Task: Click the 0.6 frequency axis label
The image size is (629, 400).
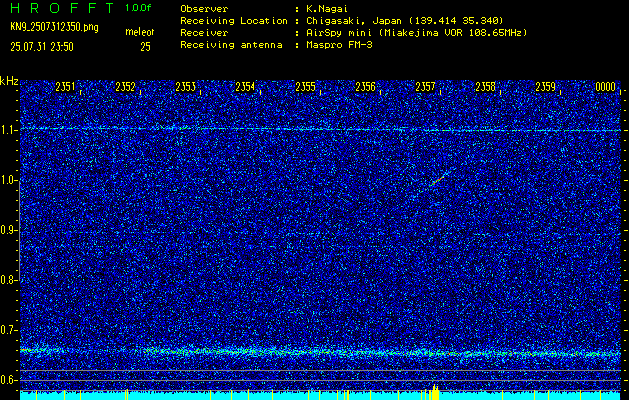Action: (x=8, y=380)
